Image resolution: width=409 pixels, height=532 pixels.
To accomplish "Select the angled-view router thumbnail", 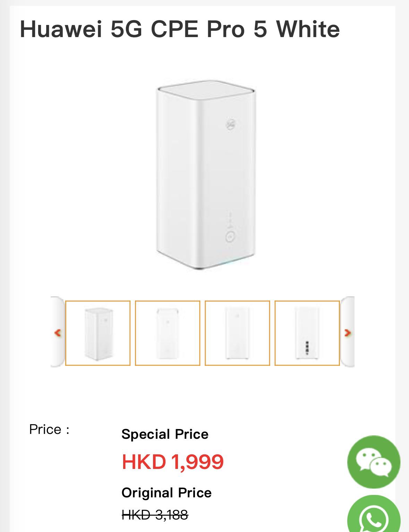I will click(x=98, y=333).
